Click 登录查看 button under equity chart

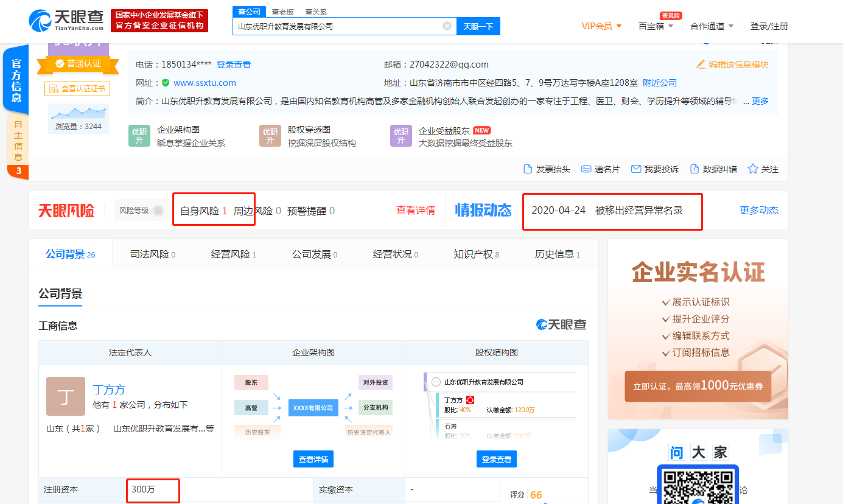pyautogui.click(x=497, y=459)
